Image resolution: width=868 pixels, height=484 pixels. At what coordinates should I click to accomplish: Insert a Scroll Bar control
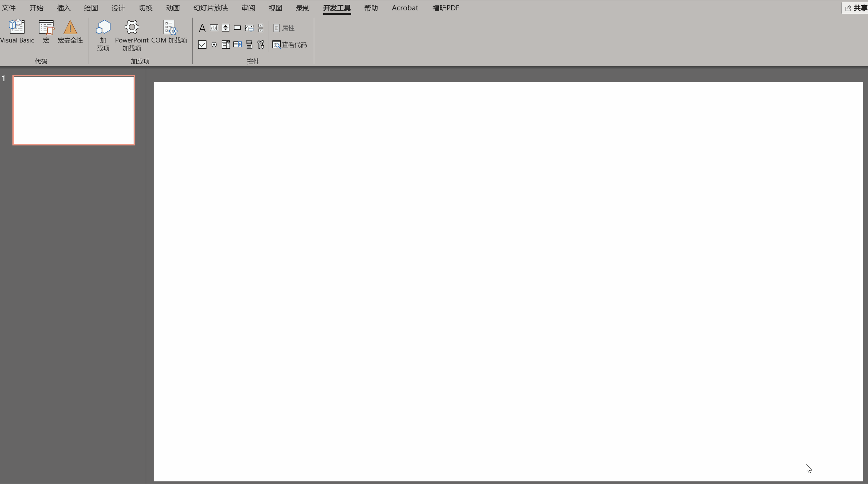[x=261, y=28]
